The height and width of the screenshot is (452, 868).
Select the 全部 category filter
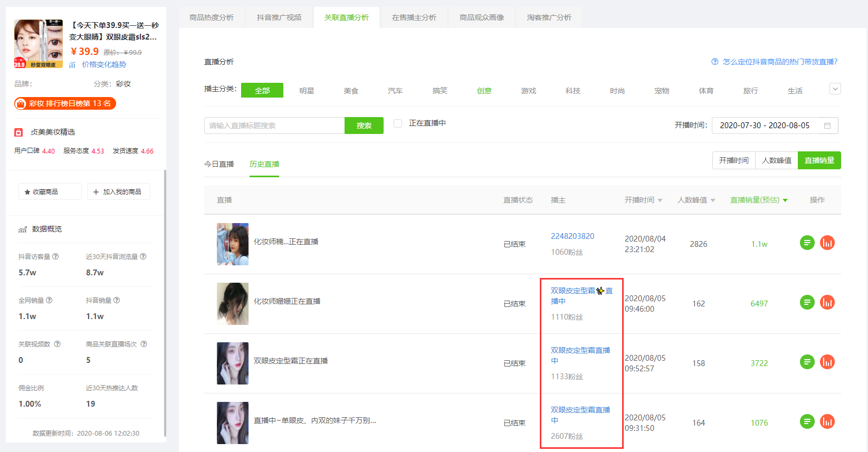[262, 90]
